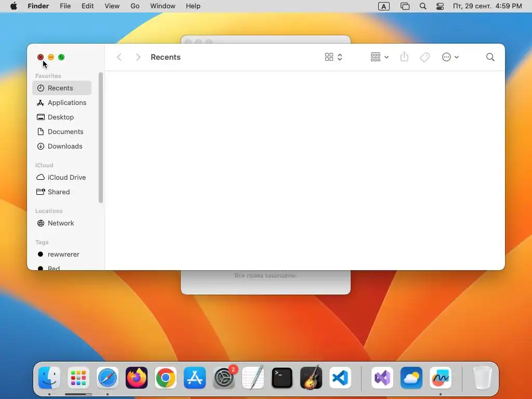Switch view mode with the icon view button
The height and width of the screenshot is (399, 532).
(x=334, y=57)
